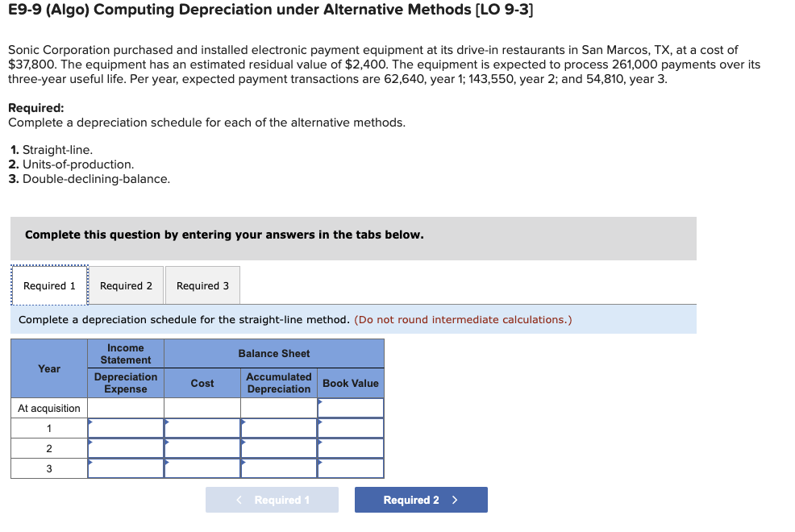Select the Cost cell for year 2
795x532 pixels.
pyautogui.click(x=202, y=447)
